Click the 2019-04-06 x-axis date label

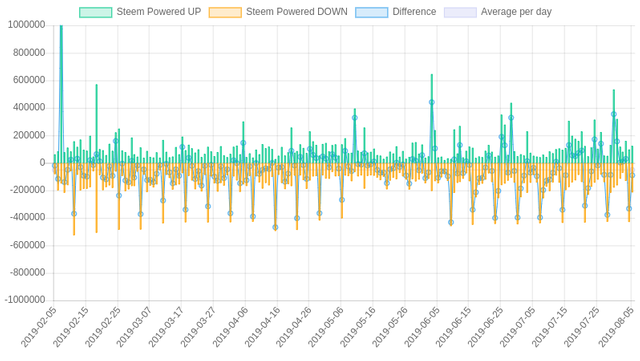tap(230, 328)
